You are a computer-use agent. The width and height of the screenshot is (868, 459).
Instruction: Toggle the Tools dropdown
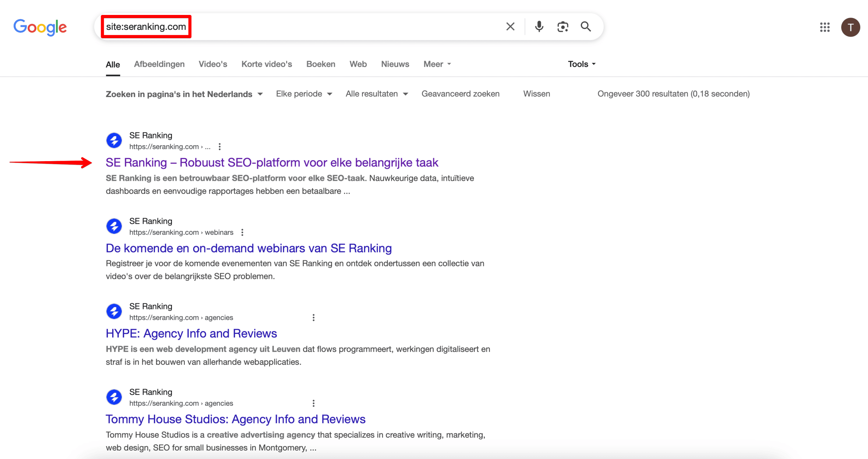pos(582,64)
